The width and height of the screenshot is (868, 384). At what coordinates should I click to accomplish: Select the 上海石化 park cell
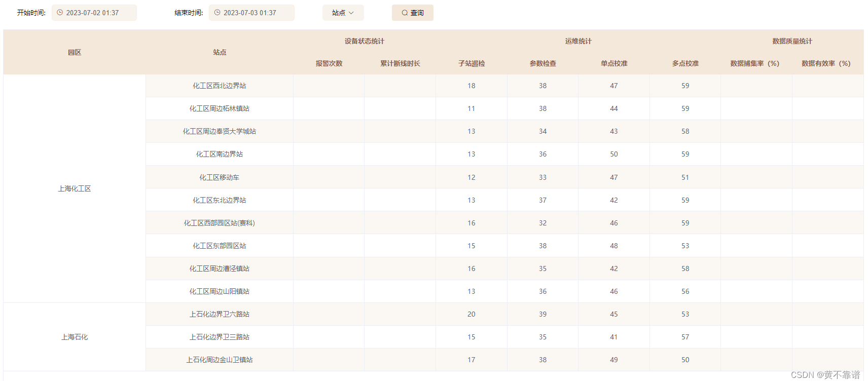pos(75,337)
